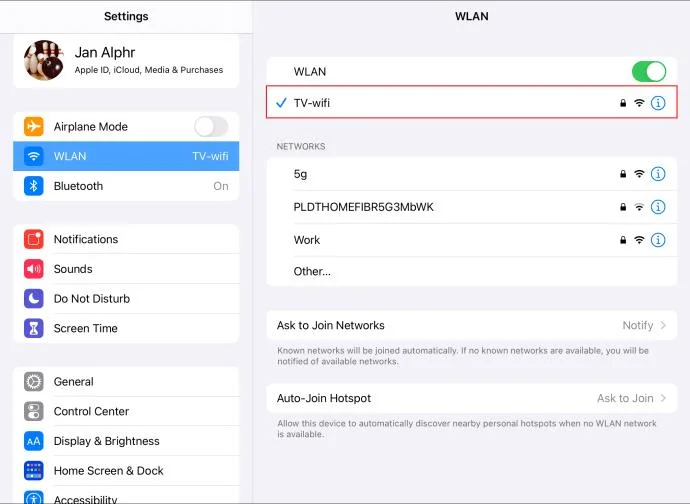Open Notifications settings
The image size is (690, 504).
click(x=126, y=239)
